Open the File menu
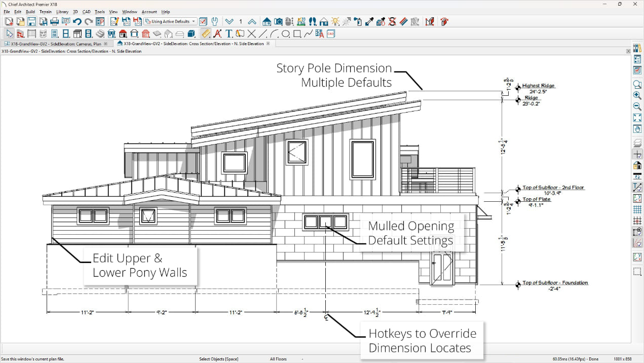This screenshot has height=363, width=644. click(x=7, y=12)
